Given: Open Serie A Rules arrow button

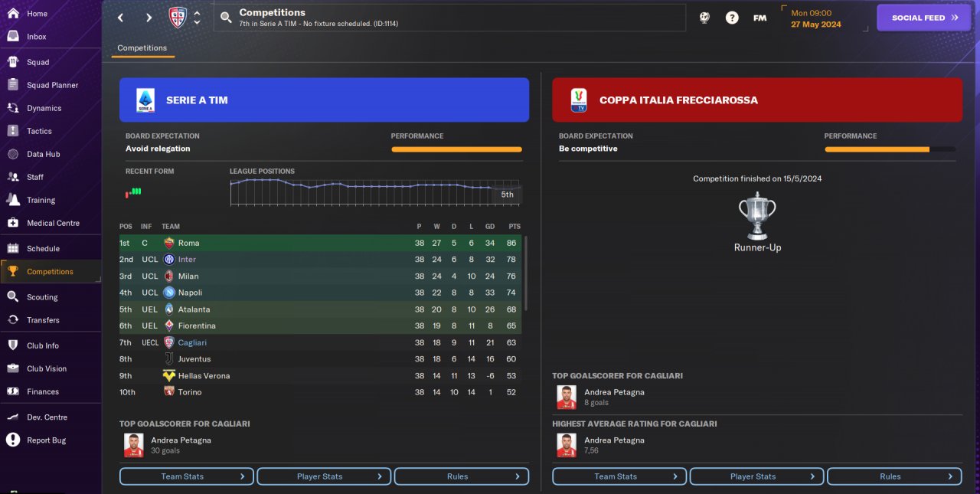Looking at the screenshot, I should point(462,476).
